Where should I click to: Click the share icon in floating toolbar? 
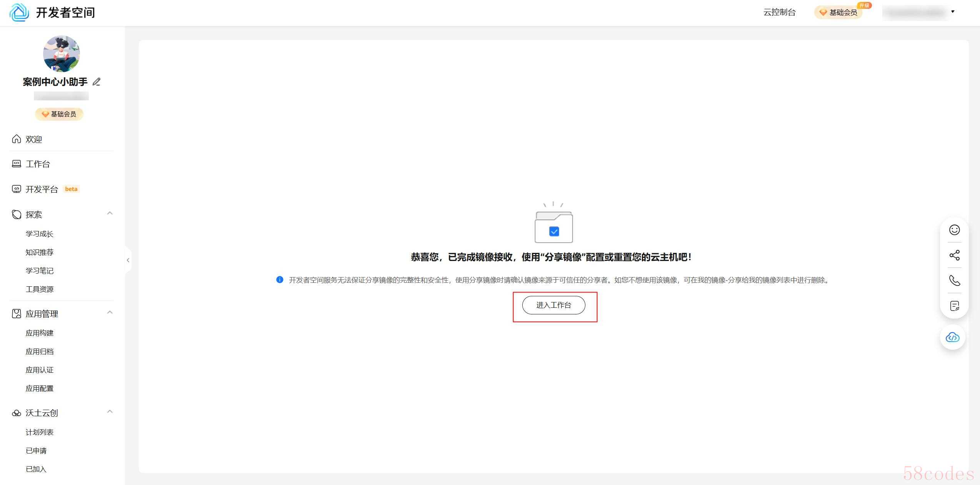(x=954, y=255)
